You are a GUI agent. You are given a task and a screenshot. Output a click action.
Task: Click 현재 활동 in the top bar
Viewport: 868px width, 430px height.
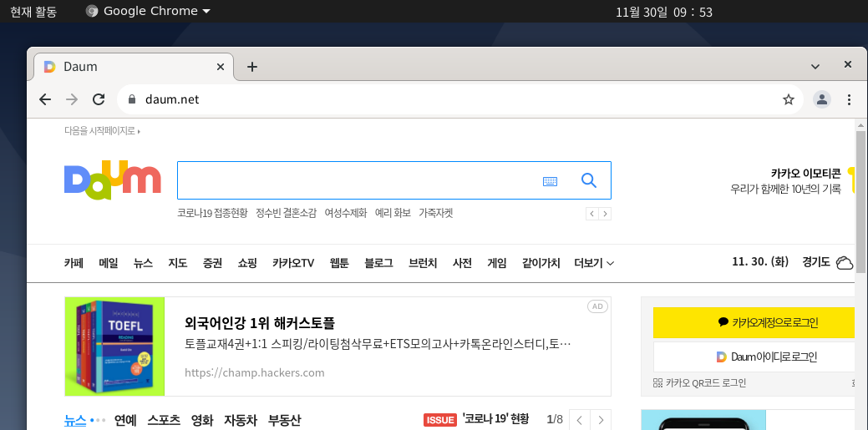pyautogui.click(x=33, y=12)
